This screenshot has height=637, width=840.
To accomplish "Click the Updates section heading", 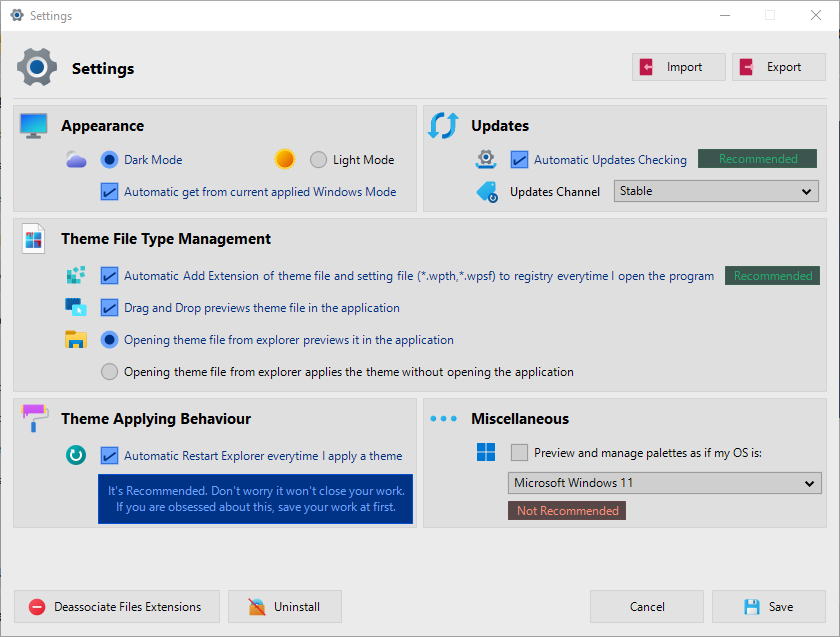I will pyautogui.click(x=500, y=126).
